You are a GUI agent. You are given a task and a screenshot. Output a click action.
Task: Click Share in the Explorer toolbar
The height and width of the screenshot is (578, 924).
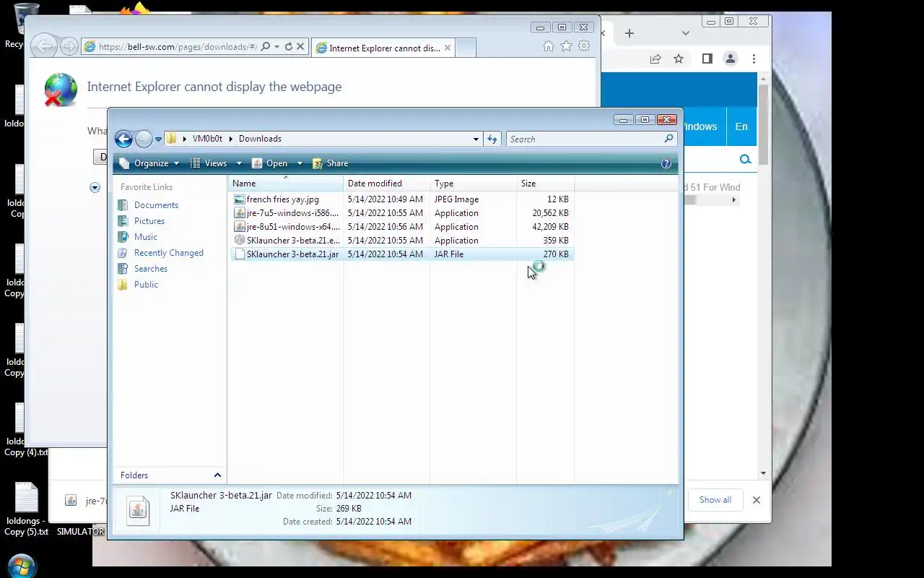[x=331, y=163]
